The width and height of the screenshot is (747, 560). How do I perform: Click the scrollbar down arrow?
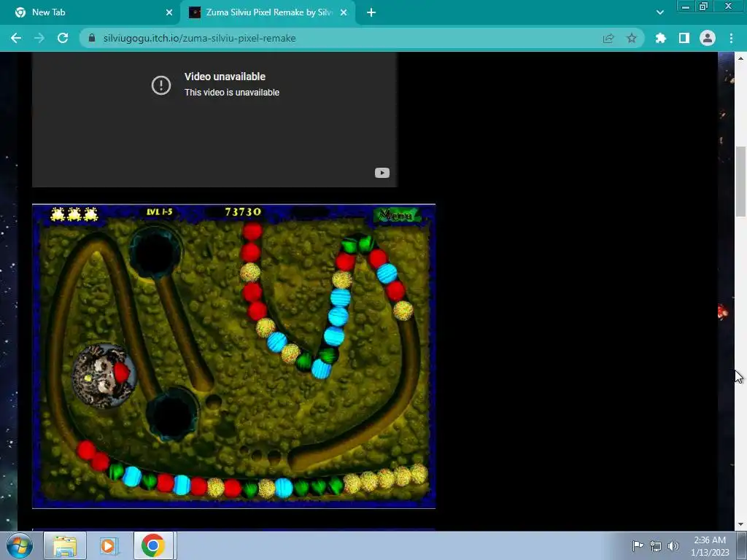point(740,525)
